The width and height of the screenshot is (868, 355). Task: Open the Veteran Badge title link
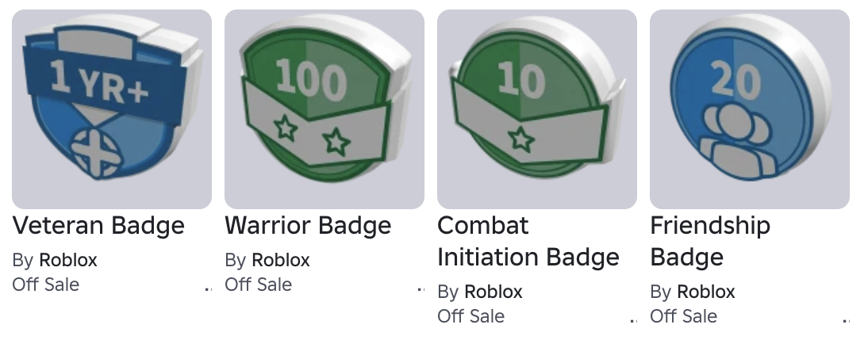tap(98, 226)
